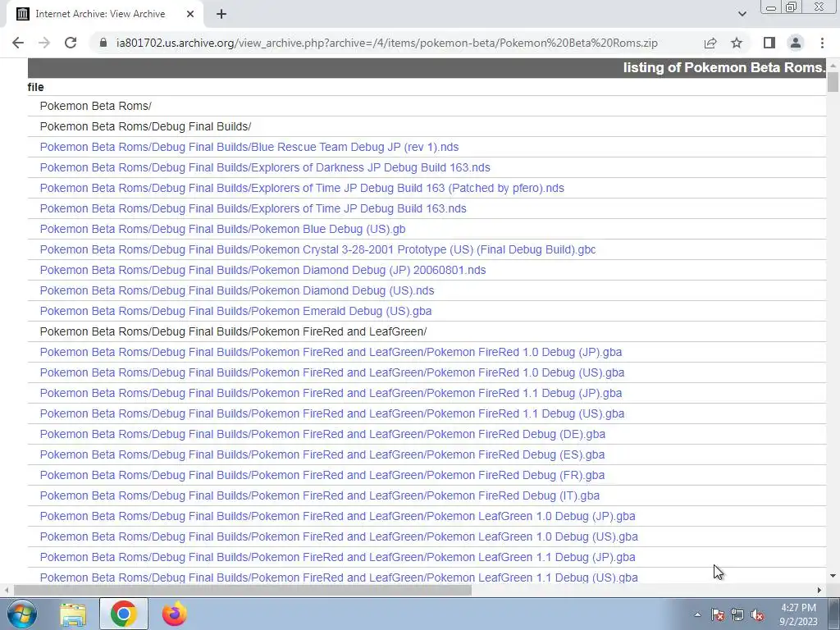This screenshot has width=840, height=630.
Task: Open Pokemon Diamond Debug (JP) 20060801.nds
Action: tap(262, 270)
